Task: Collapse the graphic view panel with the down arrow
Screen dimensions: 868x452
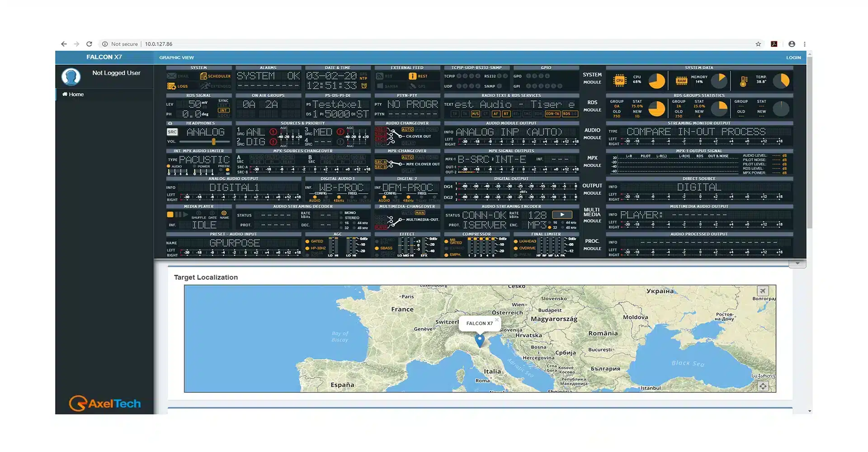Action: tap(797, 264)
